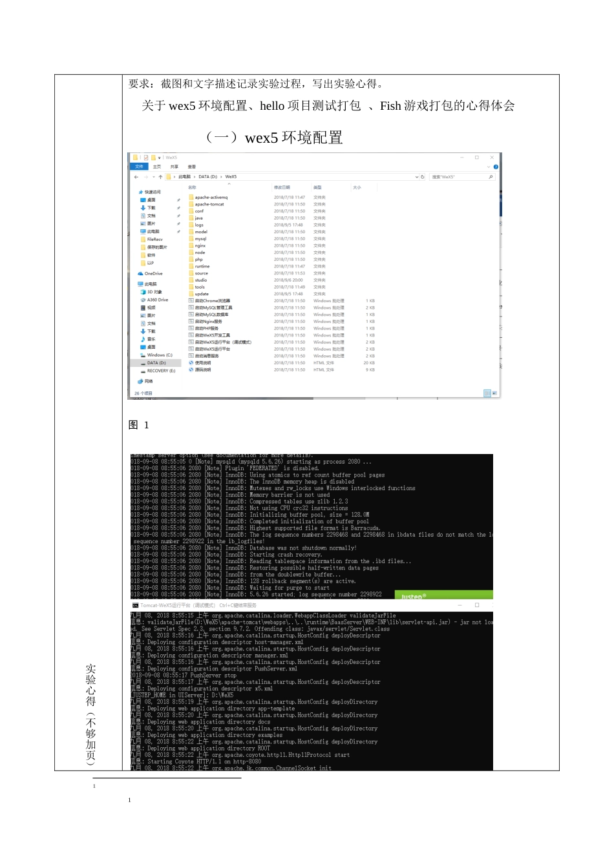The width and height of the screenshot is (614, 868).
Task: Switch to details view using the status bar icon
Action: pos(488,393)
